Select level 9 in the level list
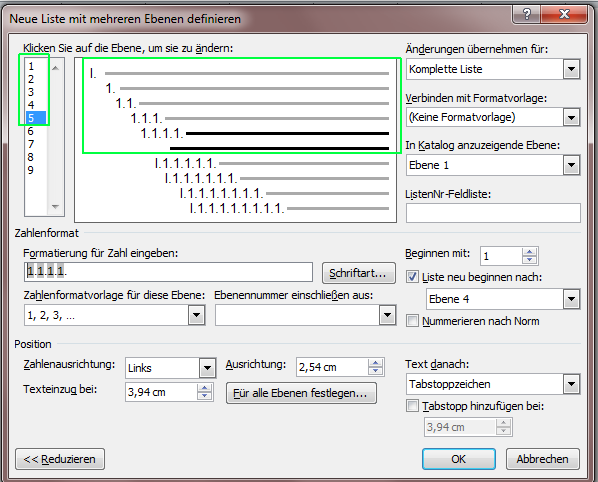 click(x=31, y=170)
